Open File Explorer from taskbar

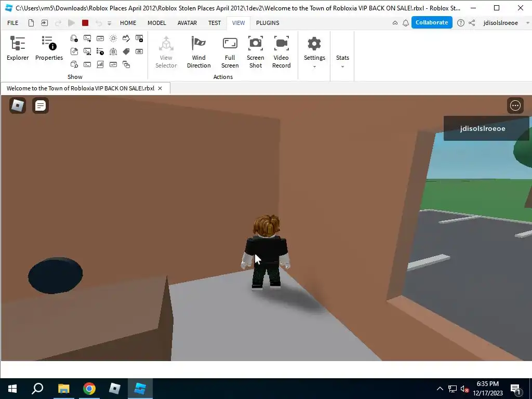coord(63,389)
